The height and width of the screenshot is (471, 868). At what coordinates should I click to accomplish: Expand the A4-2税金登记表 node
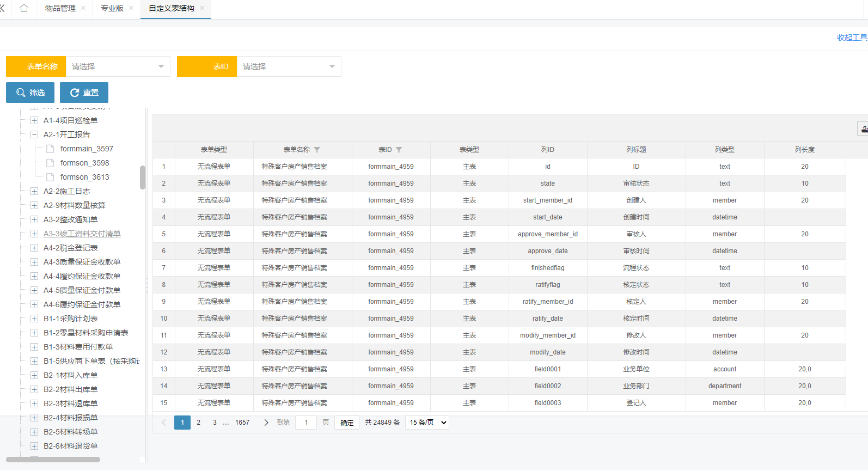click(34, 248)
